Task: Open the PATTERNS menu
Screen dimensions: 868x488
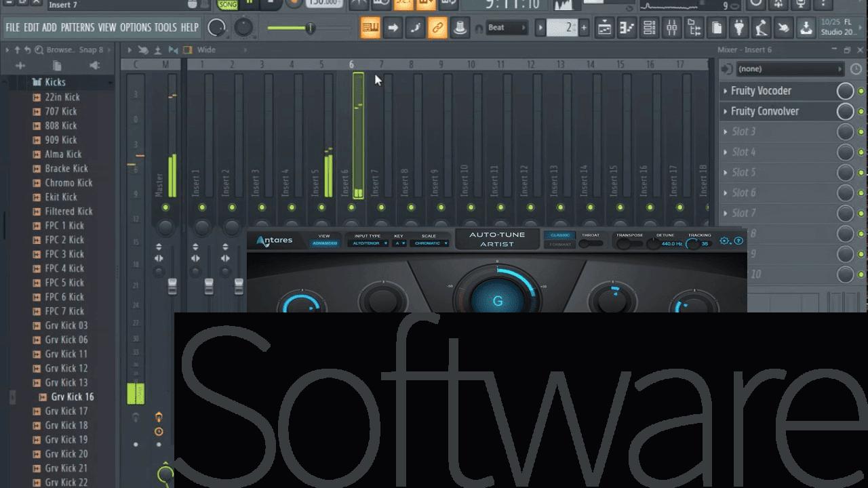Action: (x=77, y=28)
